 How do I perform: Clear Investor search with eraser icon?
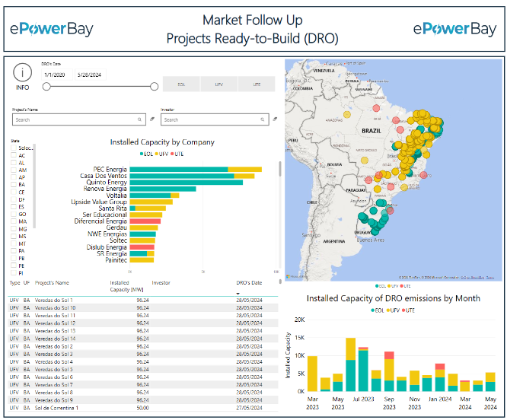tap(275, 119)
